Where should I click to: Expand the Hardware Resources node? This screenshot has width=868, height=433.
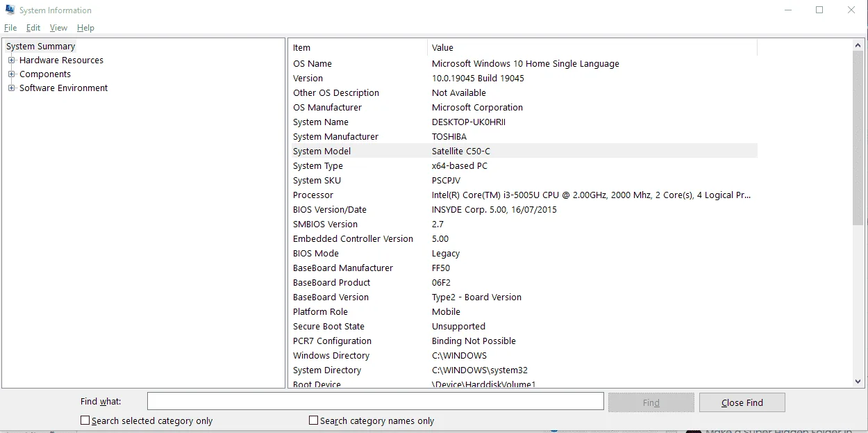click(11, 60)
